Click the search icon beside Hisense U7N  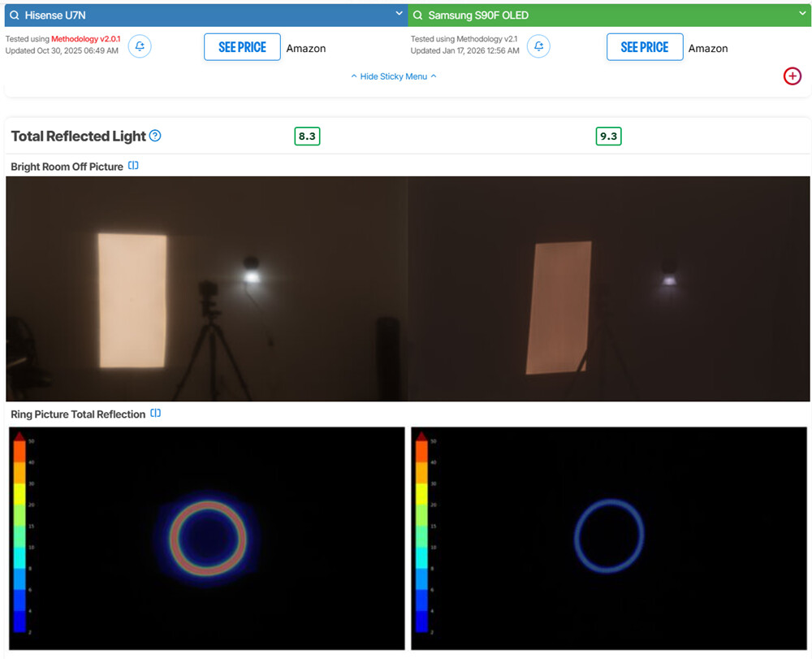pyautogui.click(x=15, y=15)
